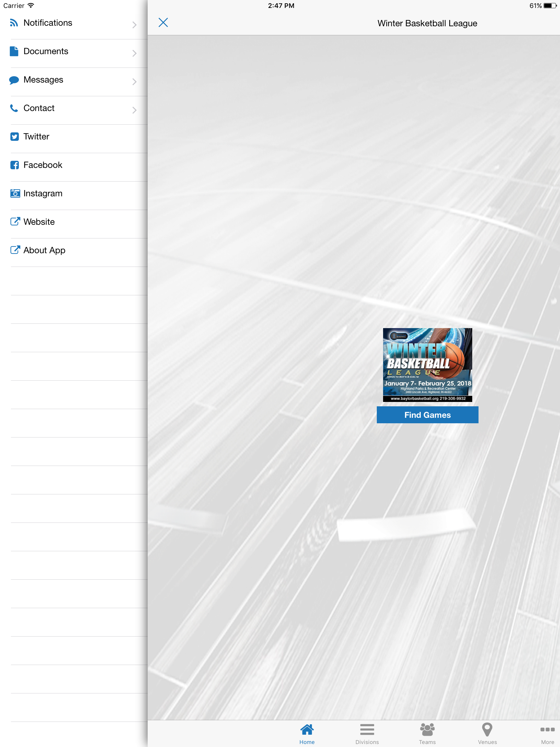Screen dimensions: 560x747
Task: Click the Documents file icon
Action: point(14,51)
